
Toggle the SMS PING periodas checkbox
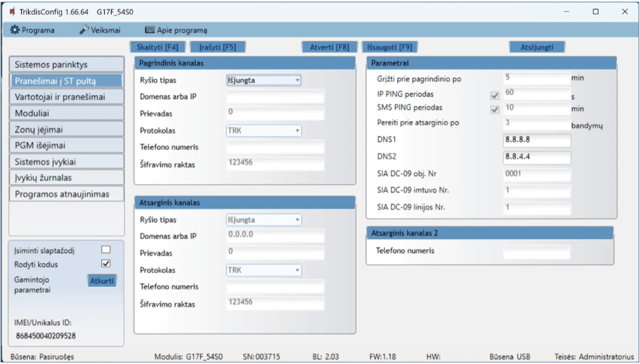(x=494, y=110)
